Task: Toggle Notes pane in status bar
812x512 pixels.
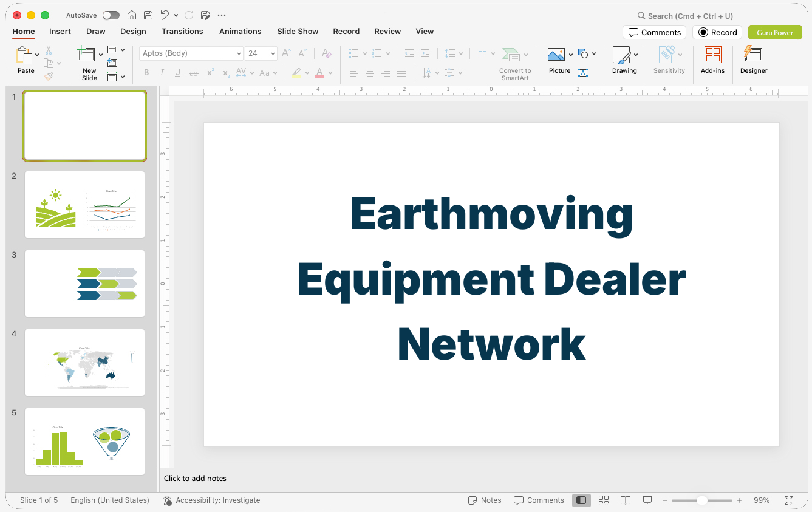Action: coord(485,500)
